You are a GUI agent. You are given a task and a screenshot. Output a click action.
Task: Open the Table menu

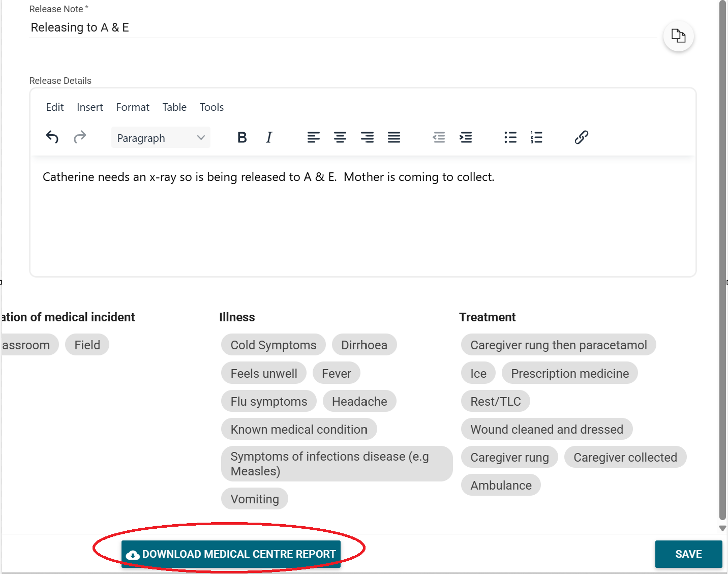[x=174, y=107]
